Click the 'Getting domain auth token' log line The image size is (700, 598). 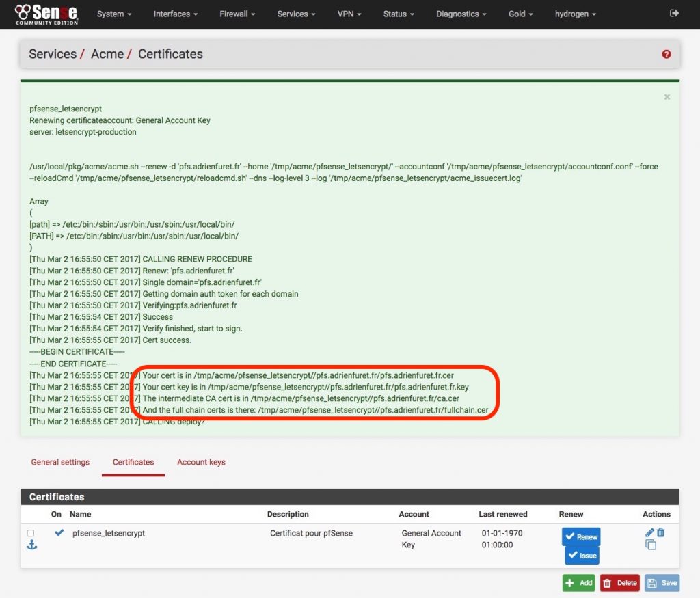164,294
